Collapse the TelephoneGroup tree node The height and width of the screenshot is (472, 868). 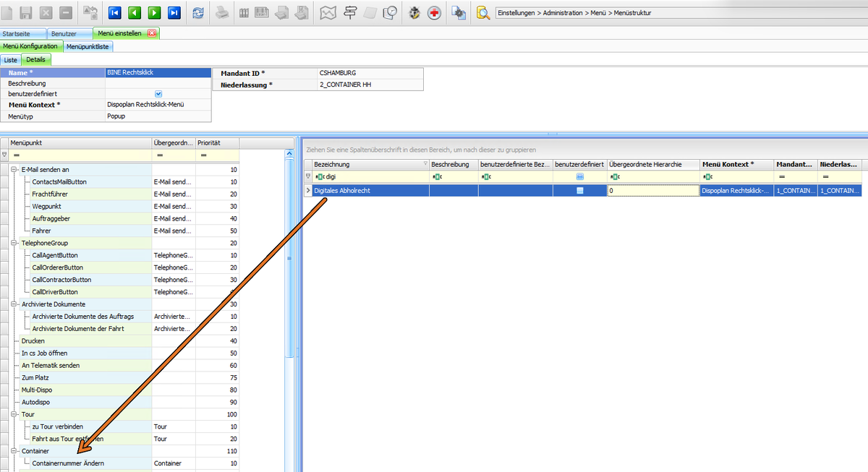point(14,243)
